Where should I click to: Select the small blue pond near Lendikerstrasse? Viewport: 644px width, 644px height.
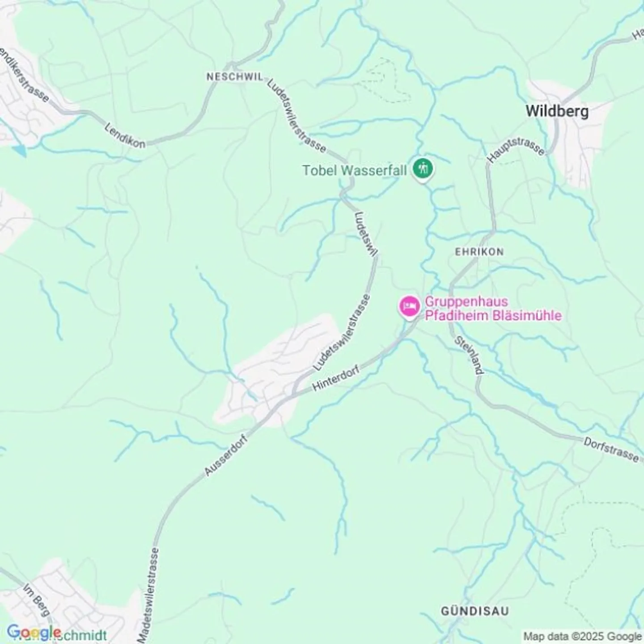20,150
